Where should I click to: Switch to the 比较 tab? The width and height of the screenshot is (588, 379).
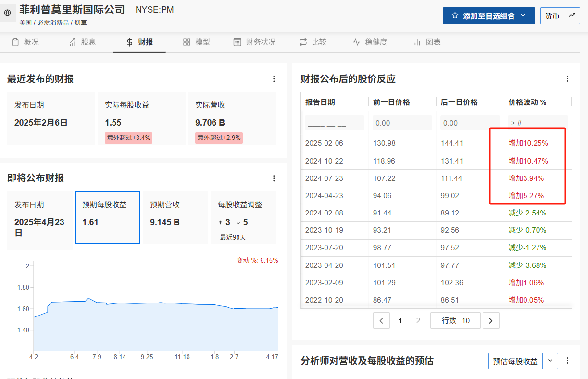[313, 42]
